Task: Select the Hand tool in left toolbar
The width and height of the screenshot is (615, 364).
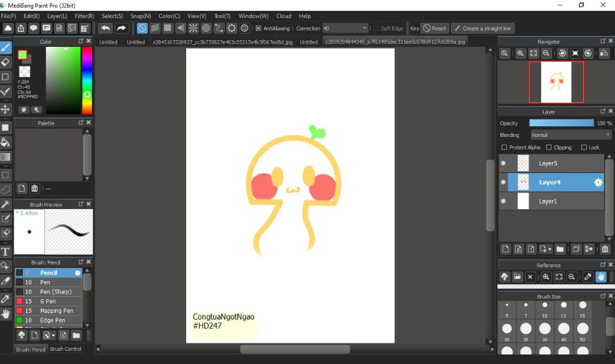Action: [5, 314]
